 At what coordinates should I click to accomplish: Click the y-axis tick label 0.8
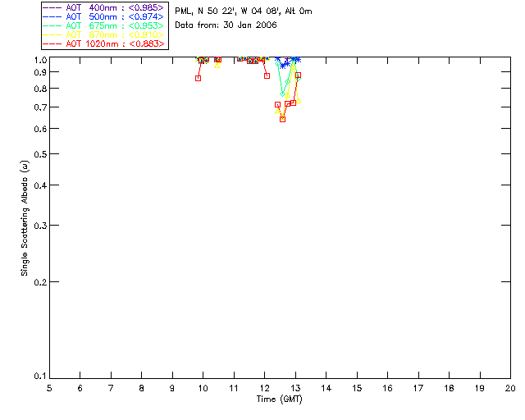pos(40,89)
